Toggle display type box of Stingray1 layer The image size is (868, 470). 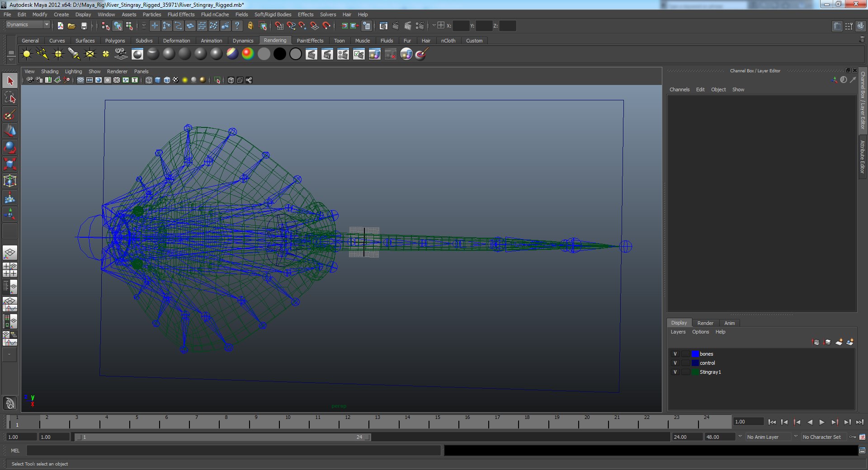(686, 372)
